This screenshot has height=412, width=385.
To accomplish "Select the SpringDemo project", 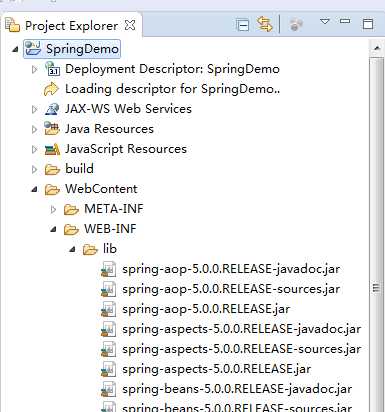I will tap(82, 49).
